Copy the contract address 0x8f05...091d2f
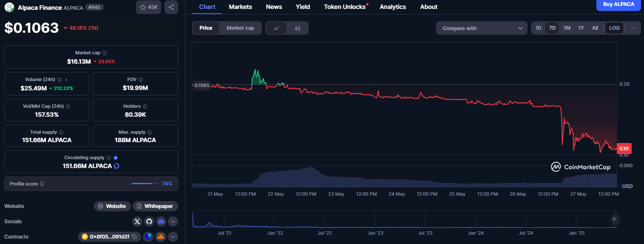The image size is (644, 244). tap(134, 237)
